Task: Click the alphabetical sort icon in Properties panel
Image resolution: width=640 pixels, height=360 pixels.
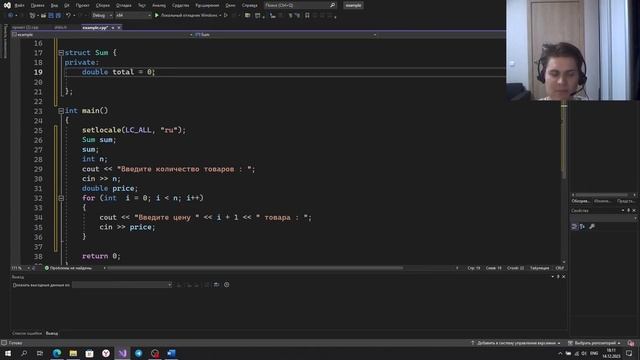Action: tap(582, 227)
